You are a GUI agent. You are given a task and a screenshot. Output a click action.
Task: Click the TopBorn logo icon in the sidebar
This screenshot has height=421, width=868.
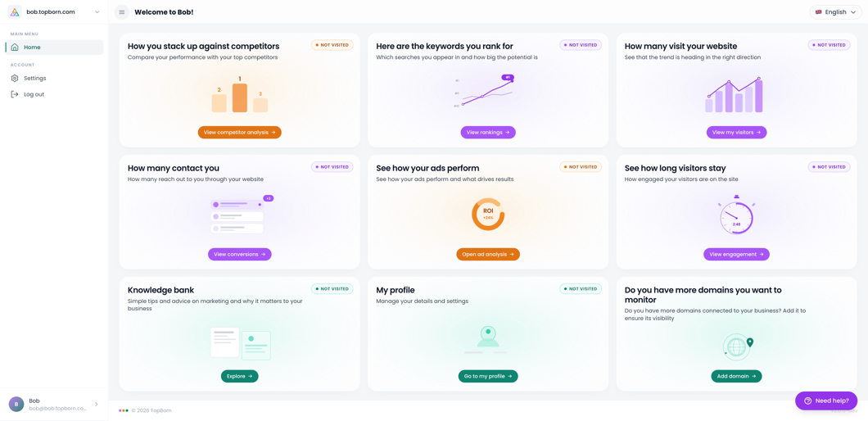point(15,11)
